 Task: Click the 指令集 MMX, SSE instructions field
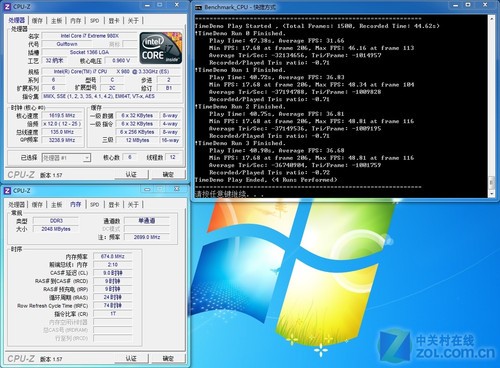(x=112, y=96)
